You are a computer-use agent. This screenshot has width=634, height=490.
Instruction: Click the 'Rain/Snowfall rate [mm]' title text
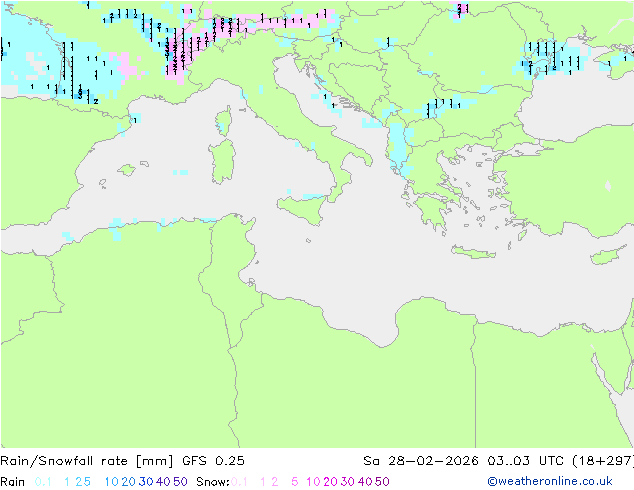(x=87, y=461)
